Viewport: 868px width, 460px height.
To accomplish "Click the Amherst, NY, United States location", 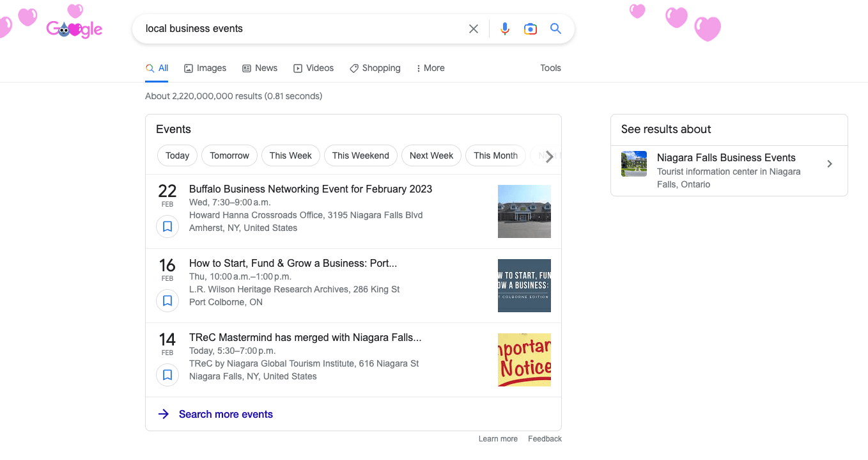I will (244, 228).
